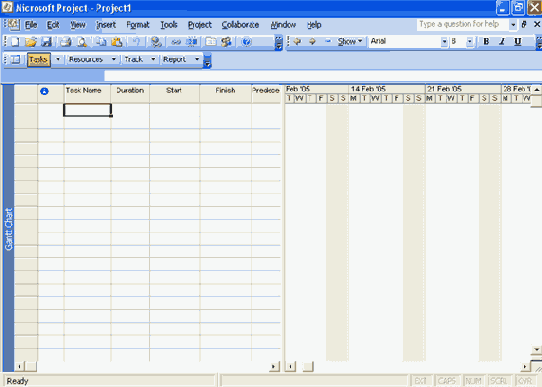Image resolution: width=542 pixels, height=387 pixels.
Task: Click the Undo arrow icon
Action: 136,42
